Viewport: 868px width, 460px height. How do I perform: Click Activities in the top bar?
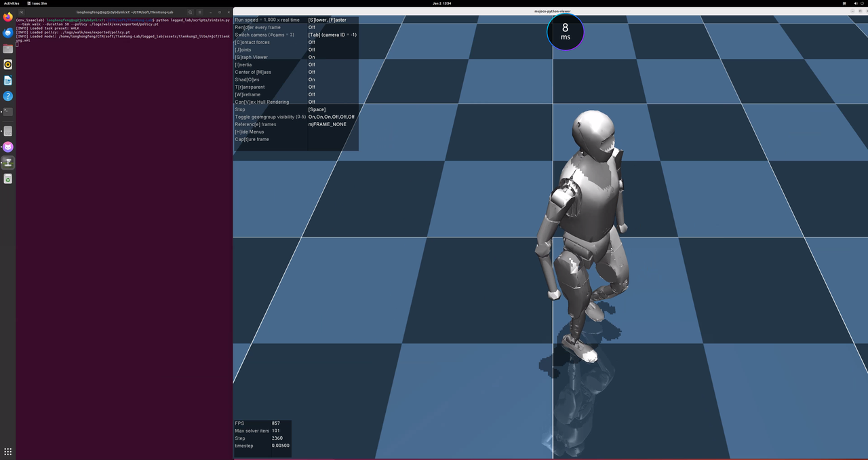(x=12, y=3)
